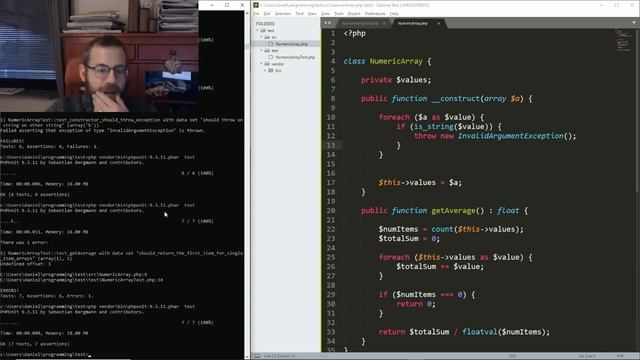The width and height of the screenshot is (640, 360).
Task: Click the NumericArray.php file icon in sidebar
Action: pyautogui.click(x=271, y=44)
